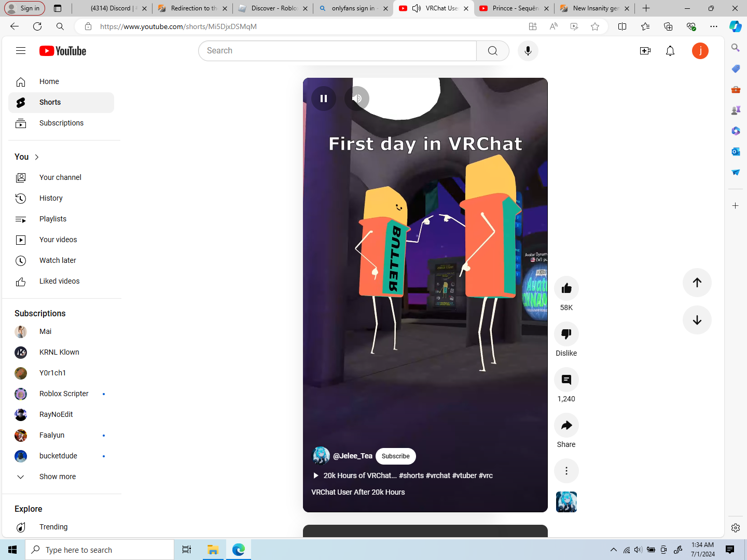747x560 pixels.
Task: Switch to the New Insanity tab
Action: click(x=594, y=8)
